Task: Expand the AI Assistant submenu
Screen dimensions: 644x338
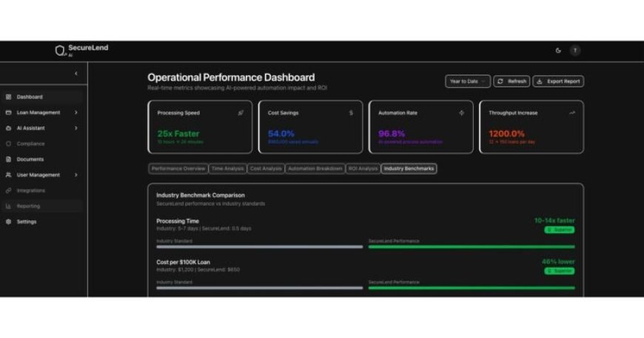Action: coord(76,128)
